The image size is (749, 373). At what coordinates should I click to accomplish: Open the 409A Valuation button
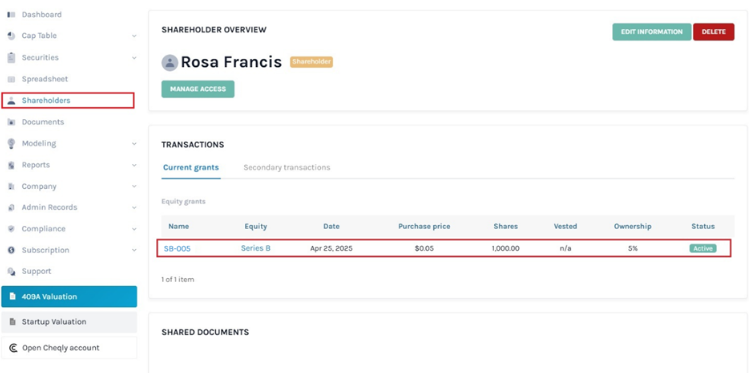click(69, 297)
